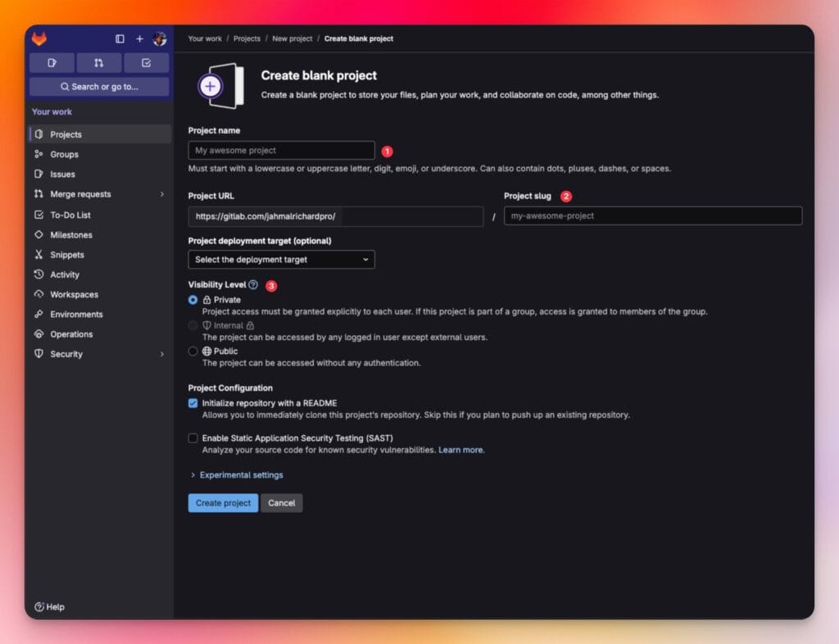Go to New project breadcrumb
Image resolution: width=839 pixels, height=644 pixels.
[293, 39]
